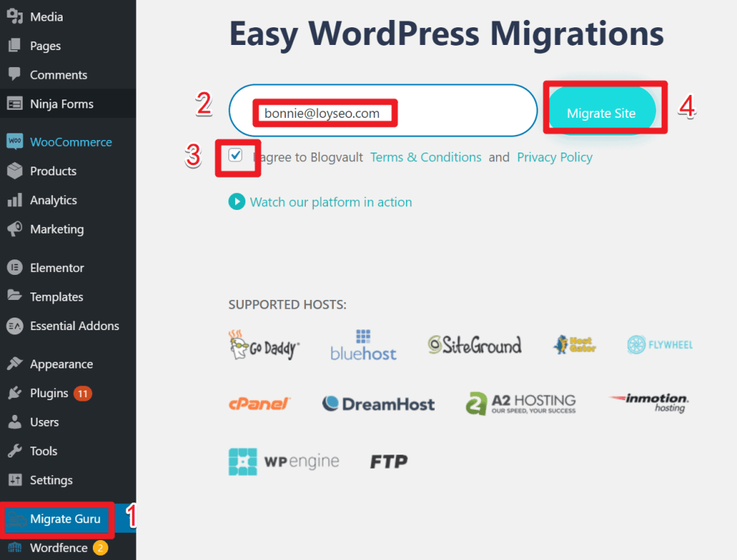
Task: Click the GoDaddy host logo
Action: 264,346
